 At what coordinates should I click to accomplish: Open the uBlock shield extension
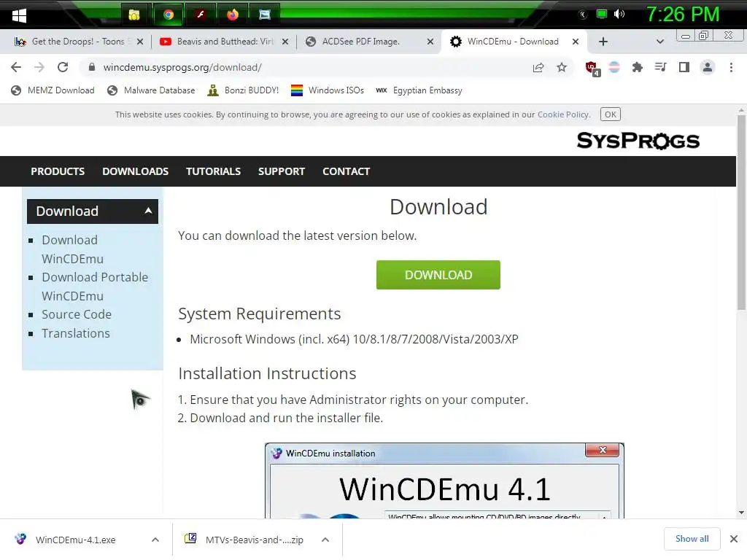tap(592, 68)
